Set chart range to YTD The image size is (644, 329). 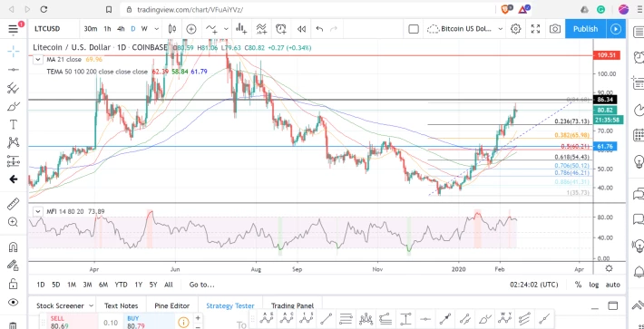(121, 285)
